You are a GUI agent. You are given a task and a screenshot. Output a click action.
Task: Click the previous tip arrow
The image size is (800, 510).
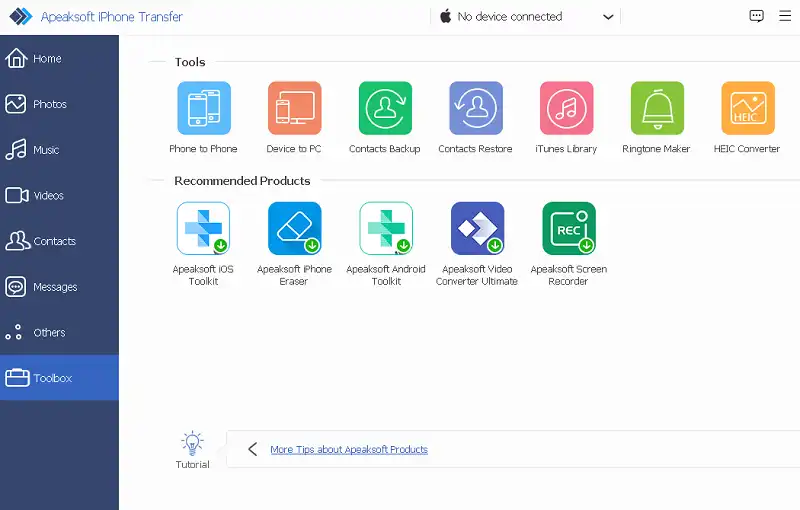pyautogui.click(x=253, y=450)
